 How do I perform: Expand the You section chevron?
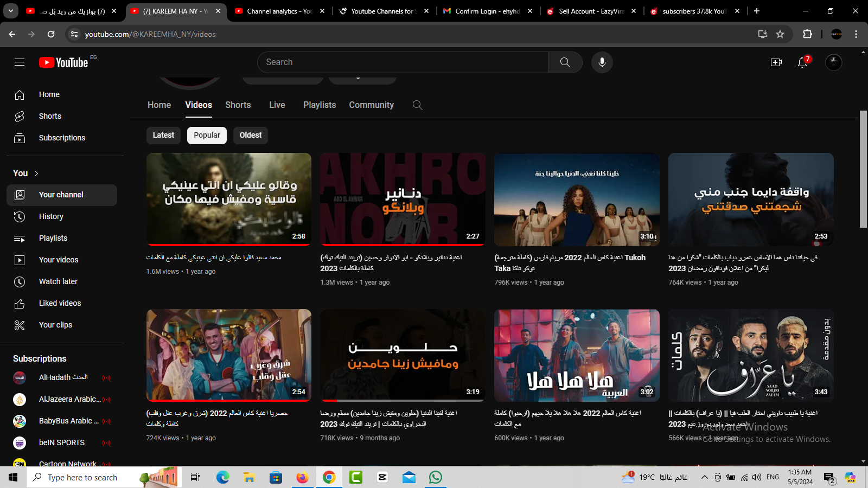(36, 174)
